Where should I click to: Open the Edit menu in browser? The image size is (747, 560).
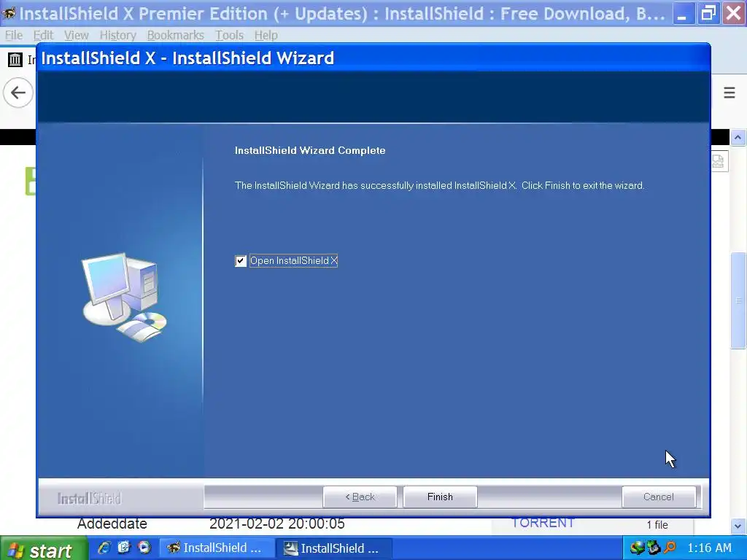coord(43,35)
